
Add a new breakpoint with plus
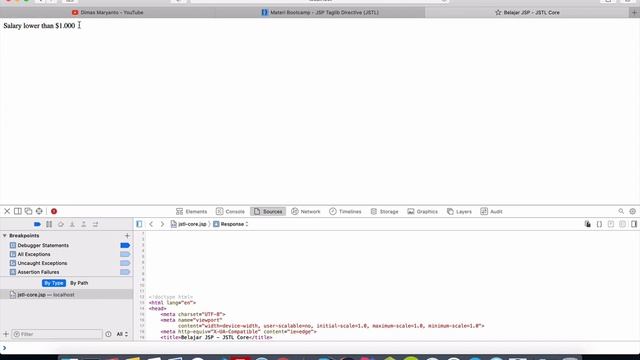[127, 236]
